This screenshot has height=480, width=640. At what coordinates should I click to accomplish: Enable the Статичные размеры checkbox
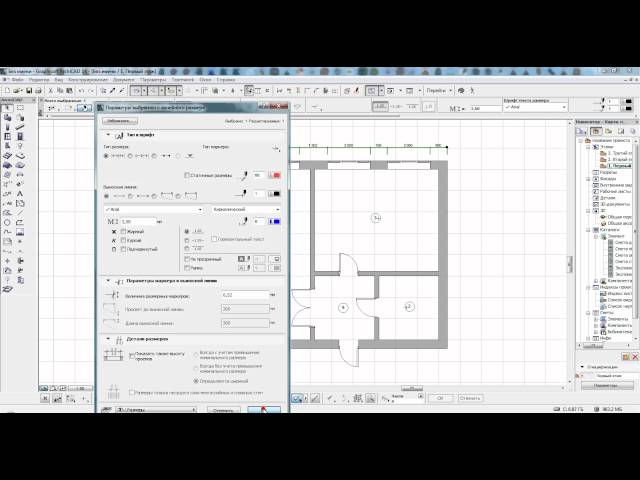pos(187,175)
